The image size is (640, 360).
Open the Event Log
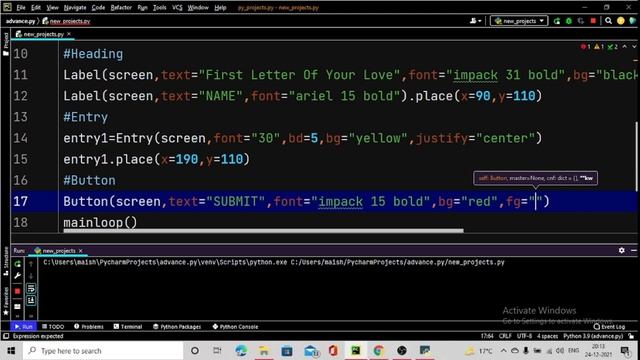coord(609,327)
